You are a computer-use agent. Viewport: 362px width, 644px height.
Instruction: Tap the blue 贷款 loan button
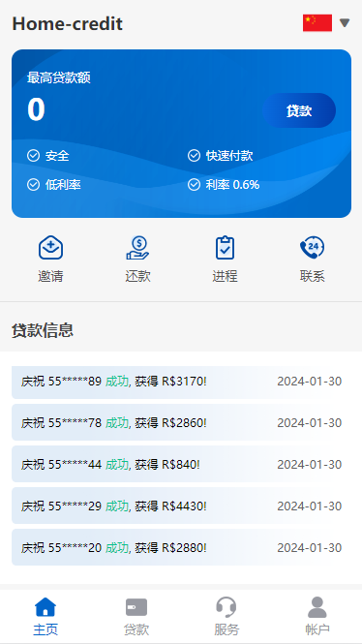coord(299,110)
